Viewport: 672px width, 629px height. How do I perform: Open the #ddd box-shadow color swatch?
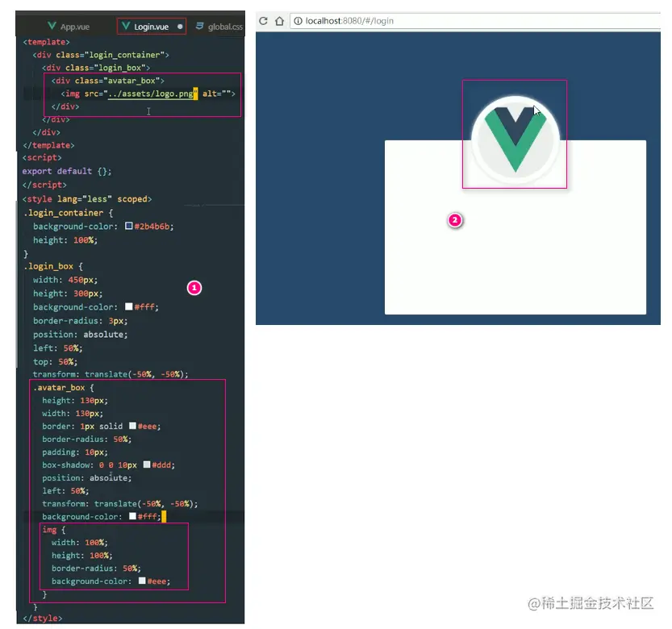pos(147,464)
